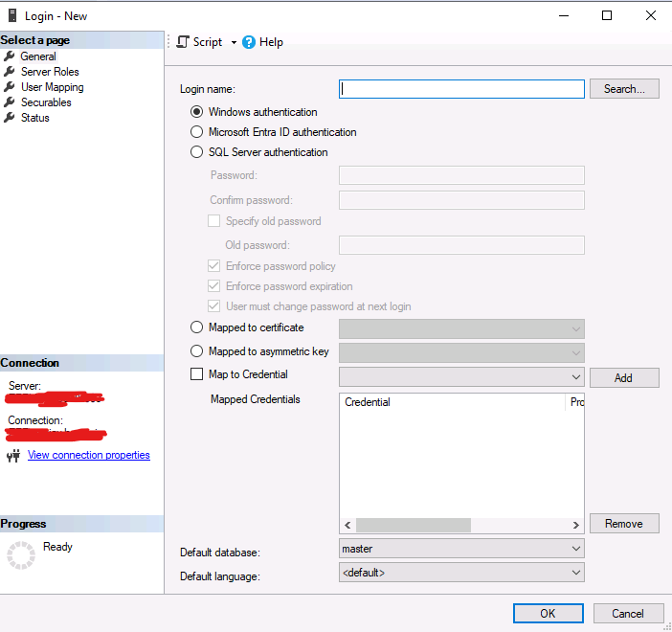Click View connection properties link
672x632 pixels.
(x=89, y=455)
